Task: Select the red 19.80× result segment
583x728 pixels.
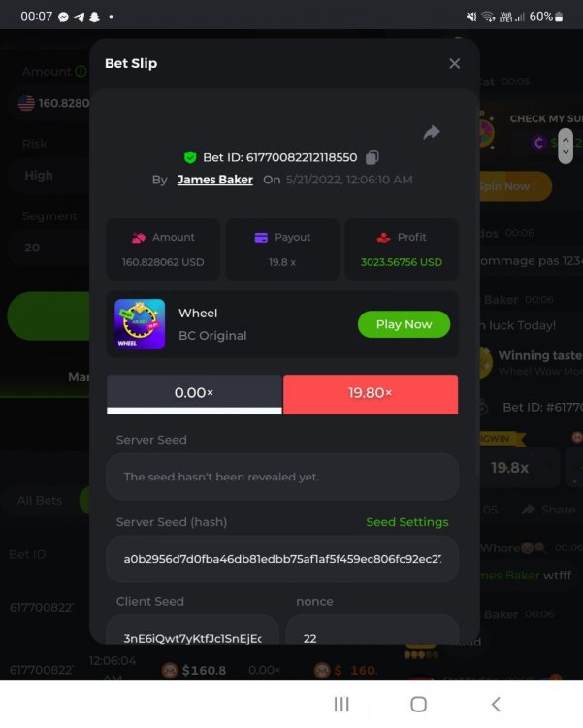Action: (x=371, y=394)
